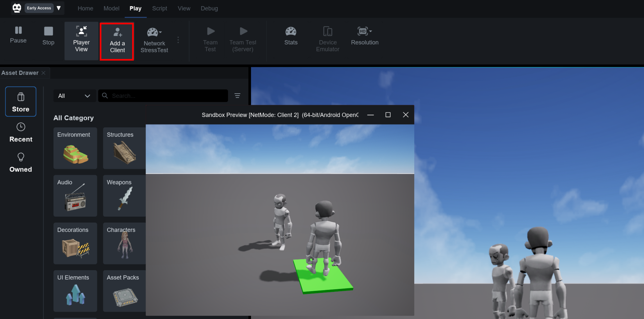
Task: Open the Early Access logo dropdown arrow
Action: click(x=59, y=8)
